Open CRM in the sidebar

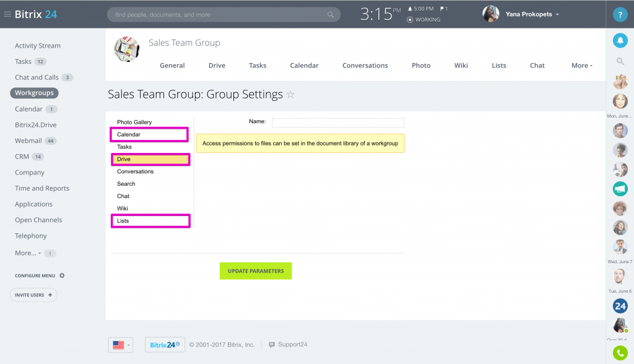coord(22,157)
